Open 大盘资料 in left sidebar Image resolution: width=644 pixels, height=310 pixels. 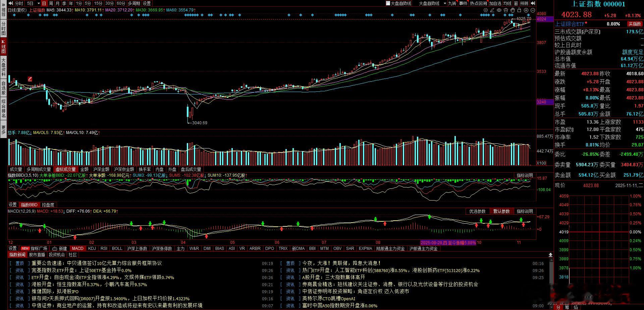[x=3, y=67]
